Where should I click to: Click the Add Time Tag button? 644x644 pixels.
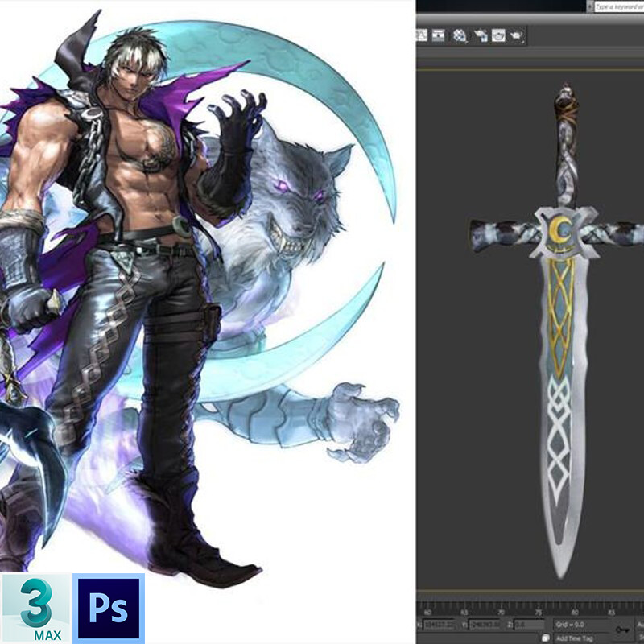coord(574,638)
